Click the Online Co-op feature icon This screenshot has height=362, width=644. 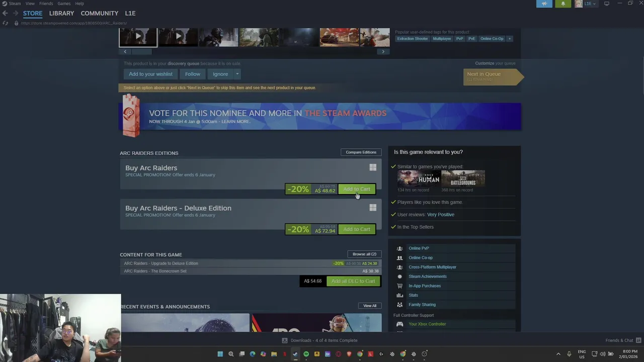pyautogui.click(x=399, y=257)
